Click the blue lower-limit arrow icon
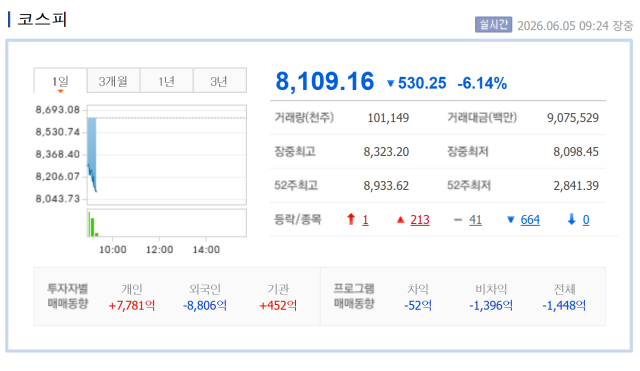The image size is (640, 371). click(571, 220)
